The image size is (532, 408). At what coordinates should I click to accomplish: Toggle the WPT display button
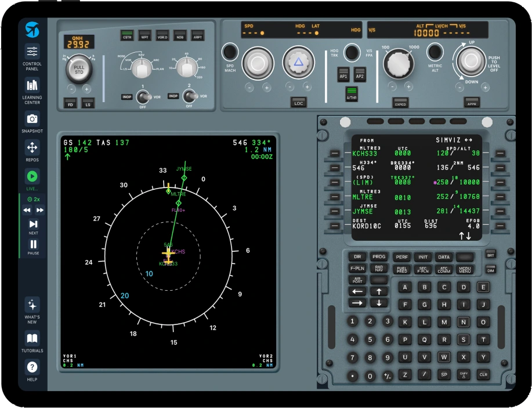144,35
